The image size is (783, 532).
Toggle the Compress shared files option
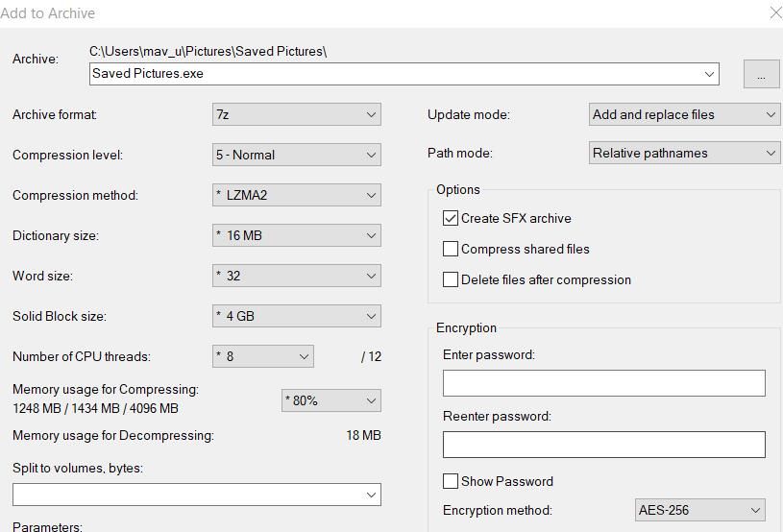pyautogui.click(x=451, y=249)
